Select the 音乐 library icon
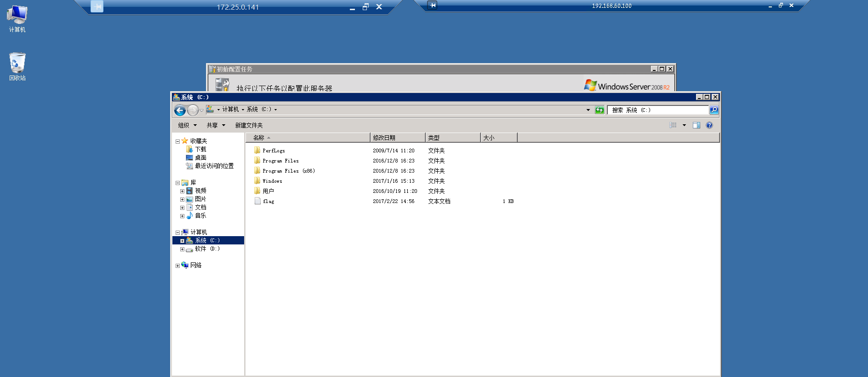868x377 pixels. [x=189, y=215]
